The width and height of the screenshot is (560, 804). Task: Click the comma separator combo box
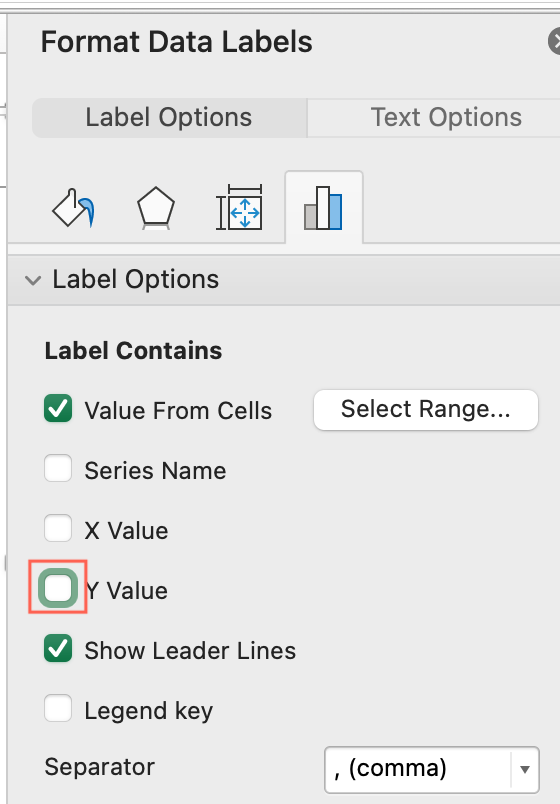pos(432,770)
